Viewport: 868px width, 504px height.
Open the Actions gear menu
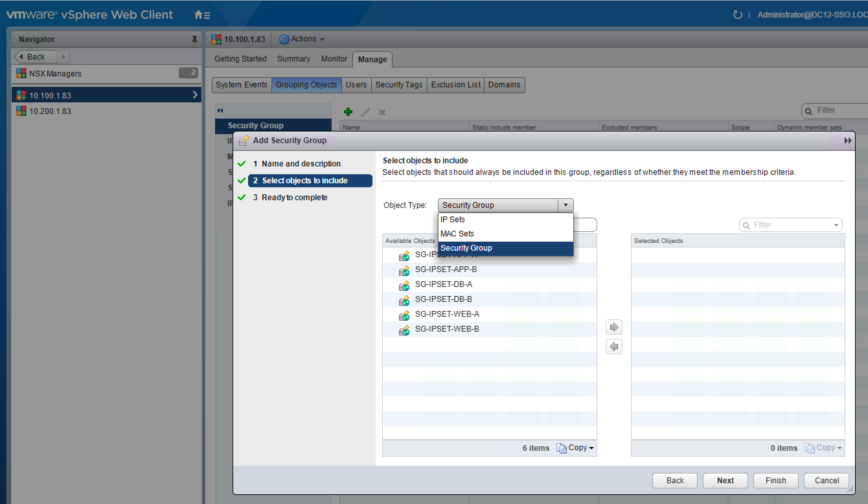coord(303,39)
